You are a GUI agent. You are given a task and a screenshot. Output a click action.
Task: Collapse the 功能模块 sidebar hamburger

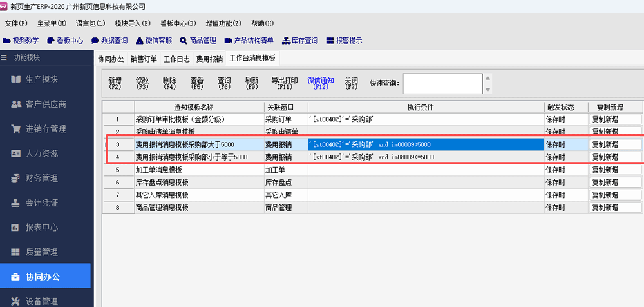coord(5,58)
